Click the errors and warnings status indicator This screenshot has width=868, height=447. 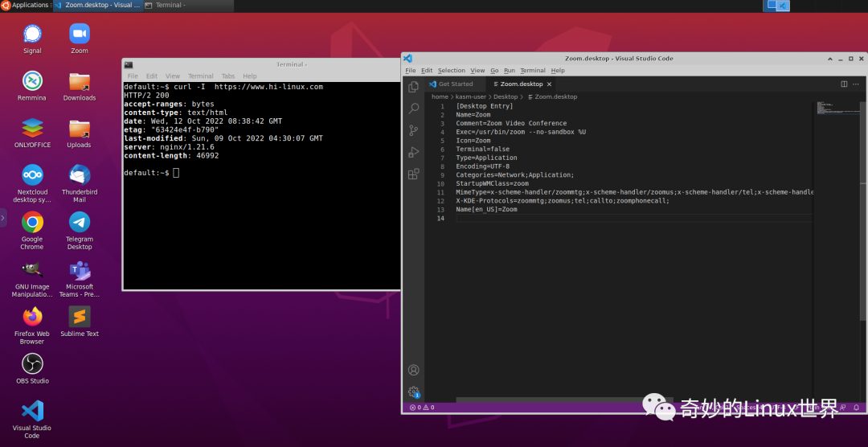[x=422, y=408]
